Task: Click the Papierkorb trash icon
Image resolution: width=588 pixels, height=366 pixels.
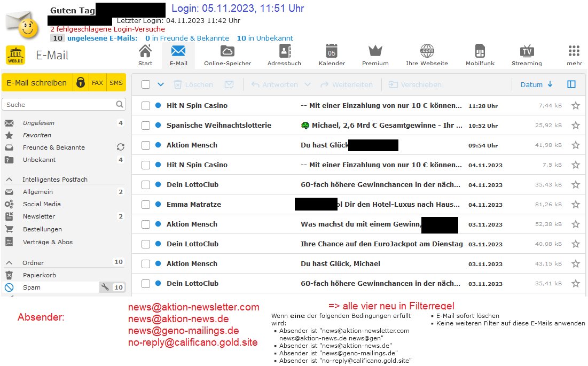Action: pyautogui.click(x=9, y=275)
